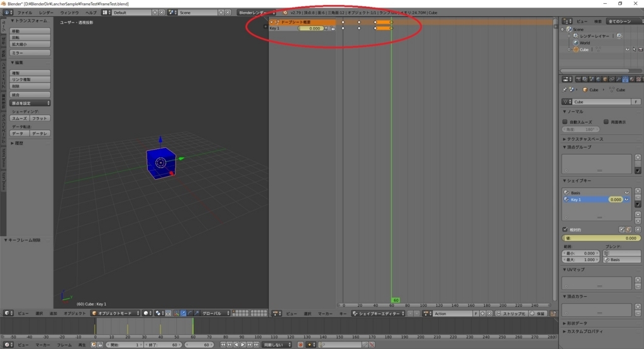
Task: Toggle Cube visibility eye in outliner
Action: point(627,49)
